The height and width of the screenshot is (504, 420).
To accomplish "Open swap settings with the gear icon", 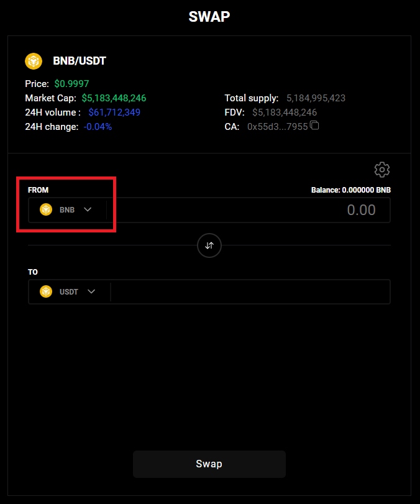I will click(x=381, y=169).
